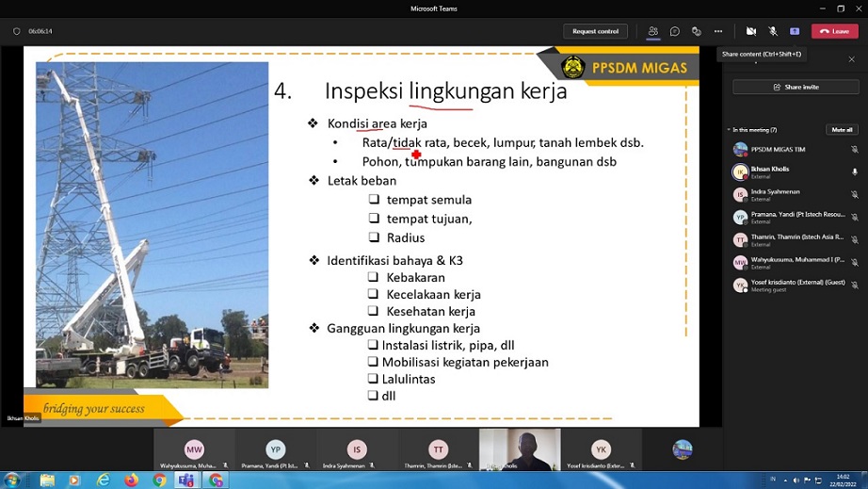
Task: Open the More actions ellipsis menu
Action: click(x=718, y=32)
